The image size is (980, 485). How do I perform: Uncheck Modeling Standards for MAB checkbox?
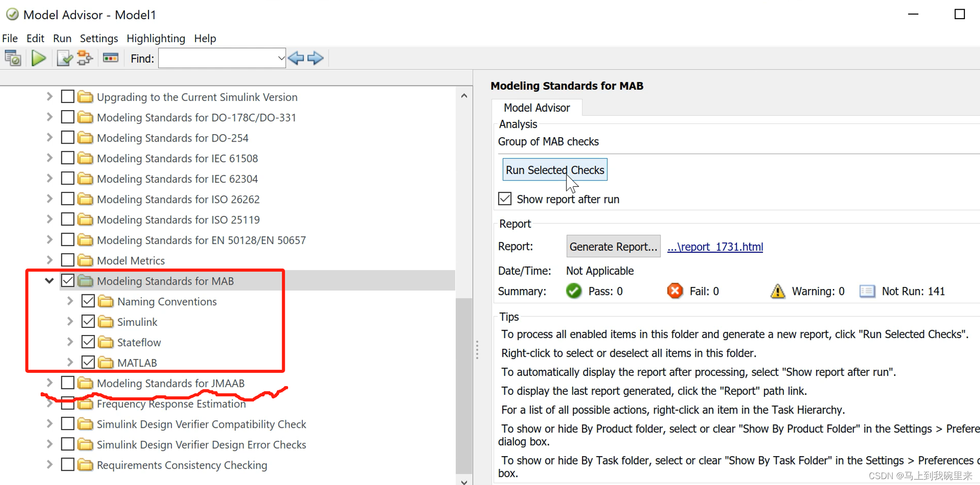[x=68, y=281]
